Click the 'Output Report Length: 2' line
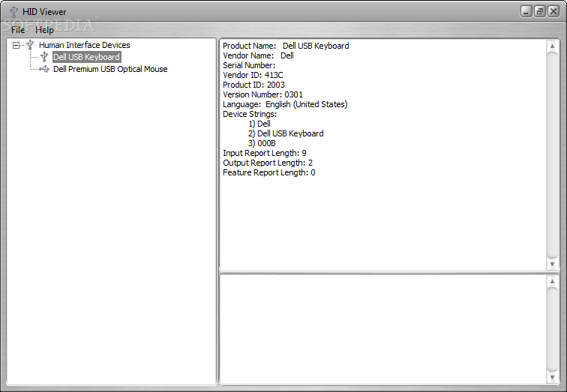Viewport: 567px width, 392px height. click(x=268, y=163)
